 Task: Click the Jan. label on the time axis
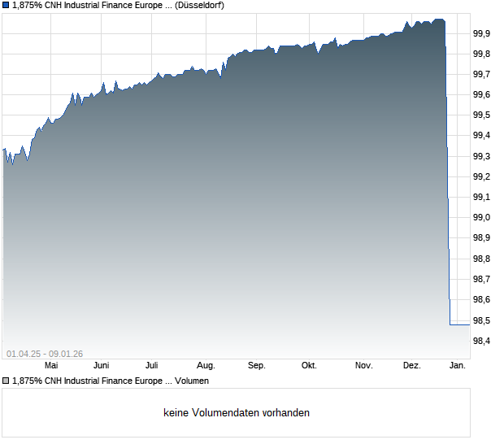click(458, 366)
